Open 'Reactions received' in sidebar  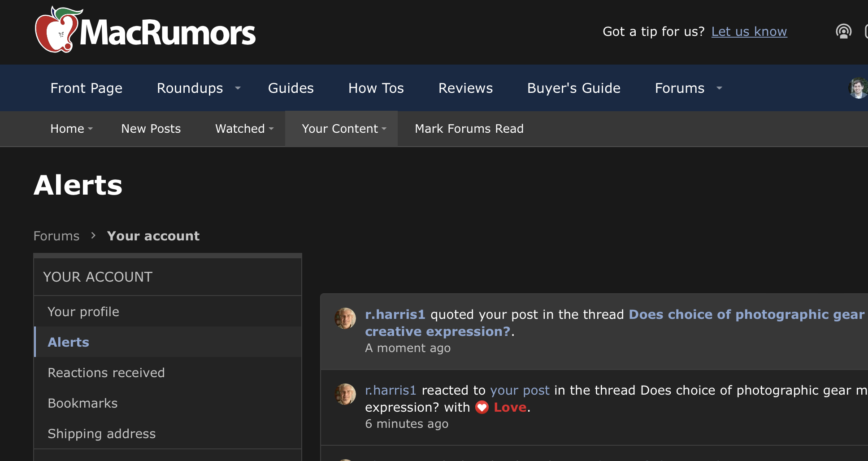point(168,373)
